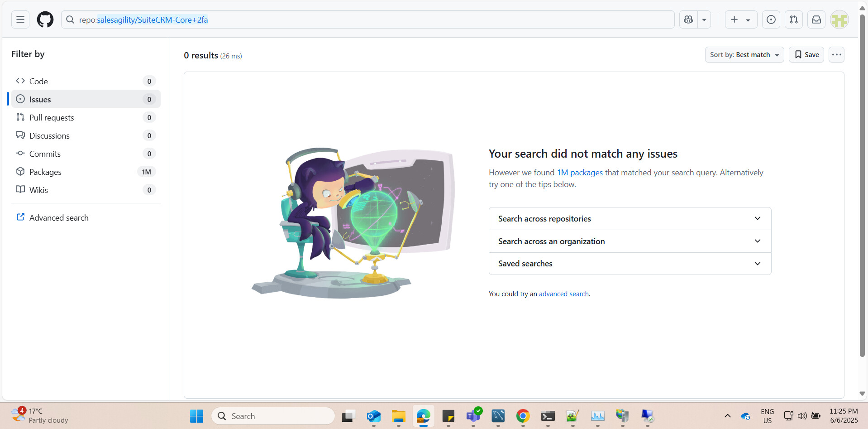The width and height of the screenshot is (868, 429).
Task: Click the Issues count badge showing 0
Action: point(149,99)
